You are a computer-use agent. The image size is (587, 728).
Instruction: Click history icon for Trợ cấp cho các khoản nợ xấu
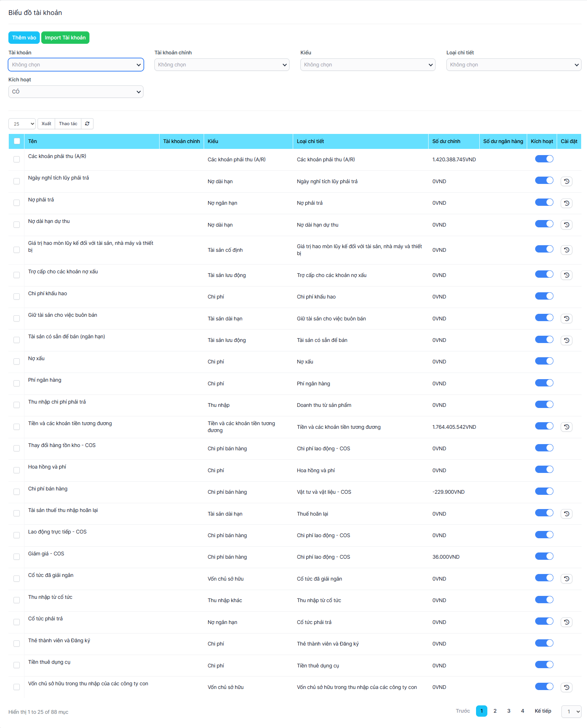pyautogui.click(x=566, y=275)
